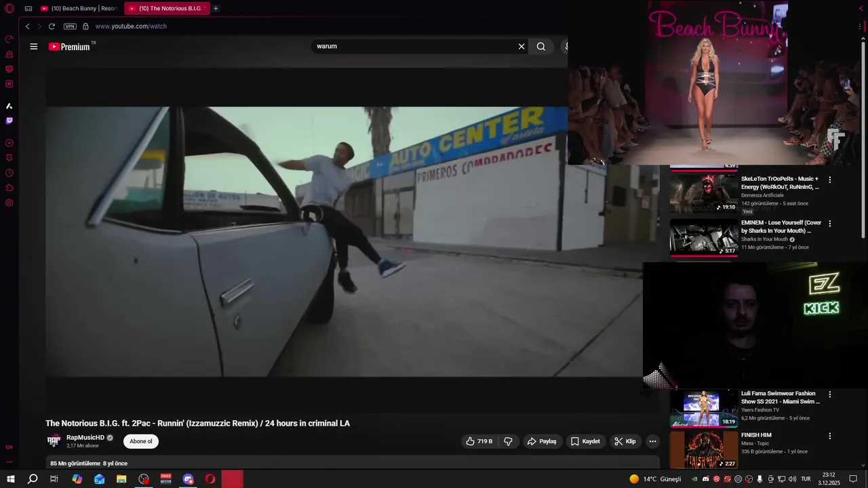The height and width of the screenshot is (488, 868).
Task: Open the player icon in Opera sidebar
Action: [x=9, y=143]
